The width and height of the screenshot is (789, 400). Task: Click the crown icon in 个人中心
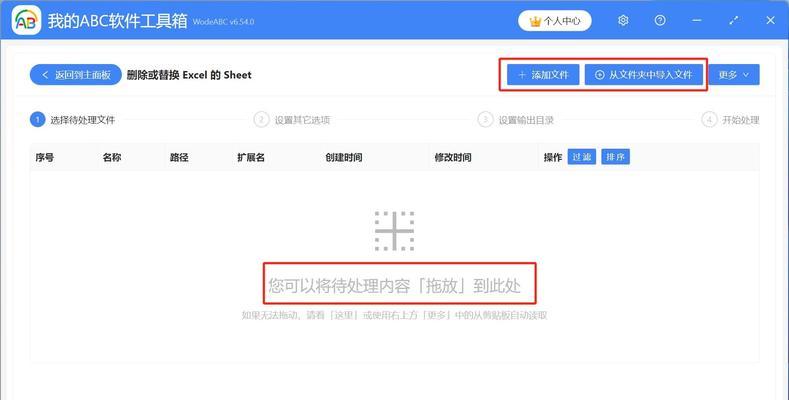click(535, 21)
